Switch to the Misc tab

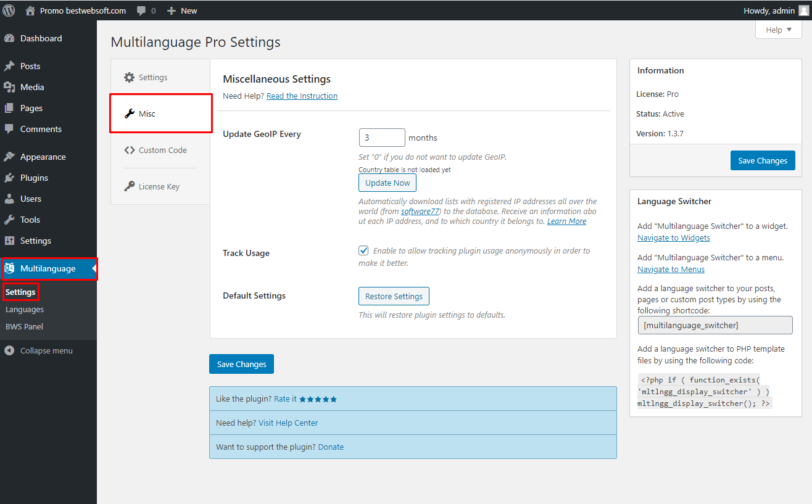[160, 114]
